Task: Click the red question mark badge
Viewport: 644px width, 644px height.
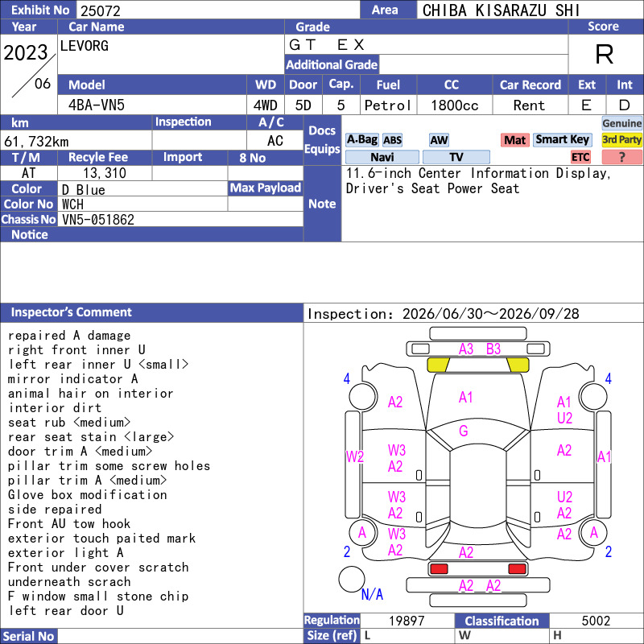Action: point(621,157)
